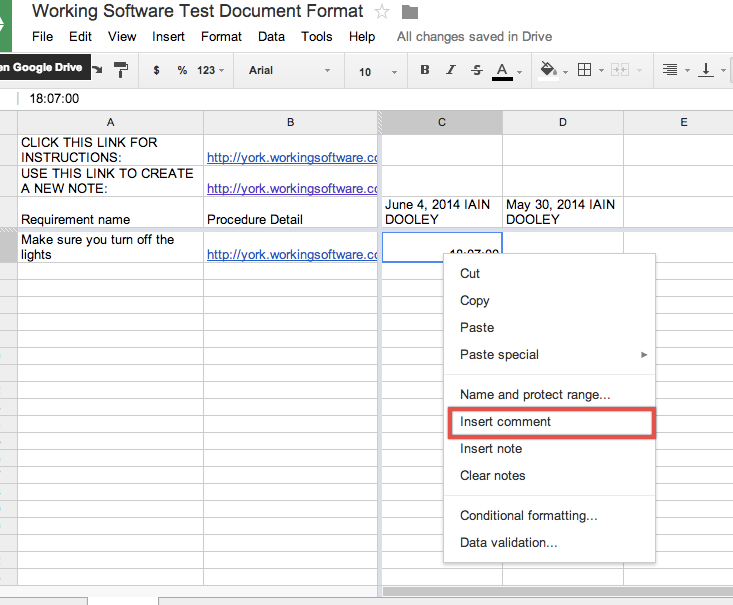Select the 'Requirement name' cell
This screenshot has height=605, width=733.
[x=110, y=212]
